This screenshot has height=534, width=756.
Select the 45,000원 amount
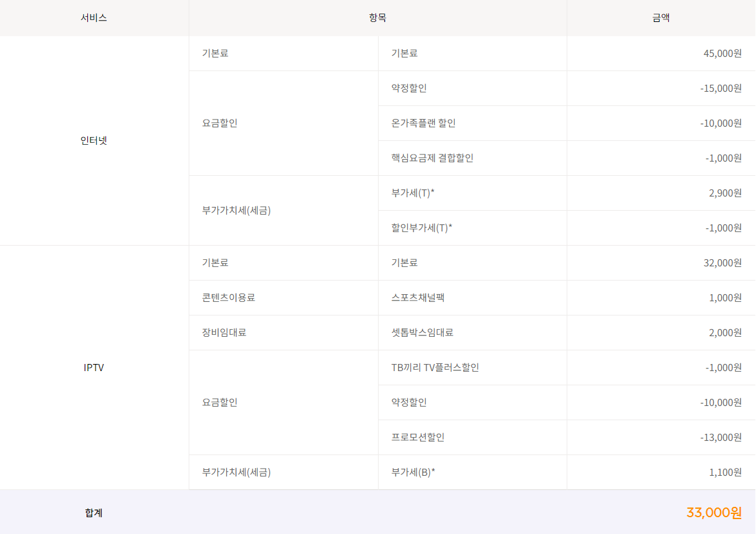tap(722, 53)
